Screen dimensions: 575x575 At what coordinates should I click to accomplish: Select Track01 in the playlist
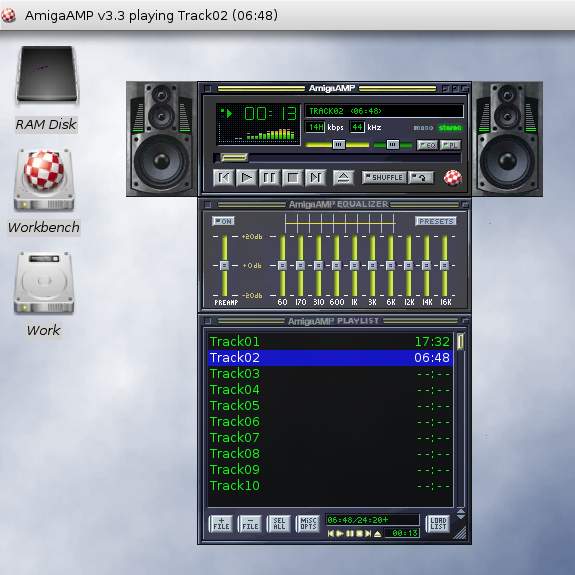330,342
